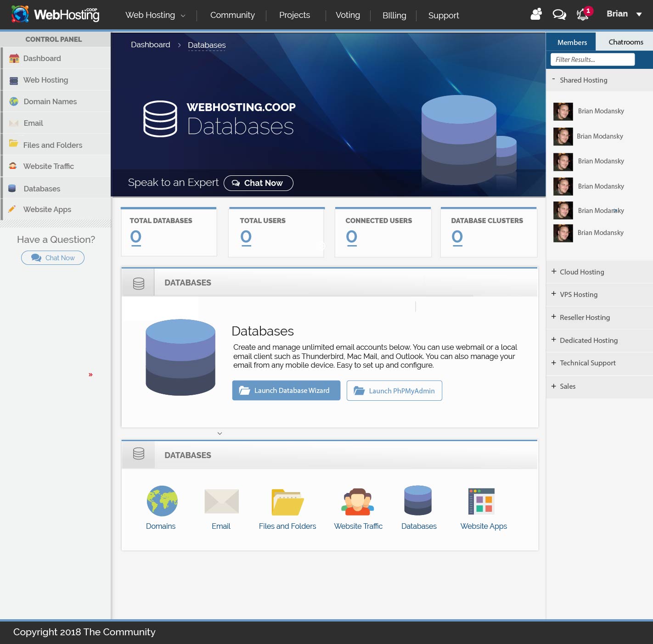Click the Dashboard house icon in sidebar
Viewport: 653px width, 644px height.
point(14,58)
